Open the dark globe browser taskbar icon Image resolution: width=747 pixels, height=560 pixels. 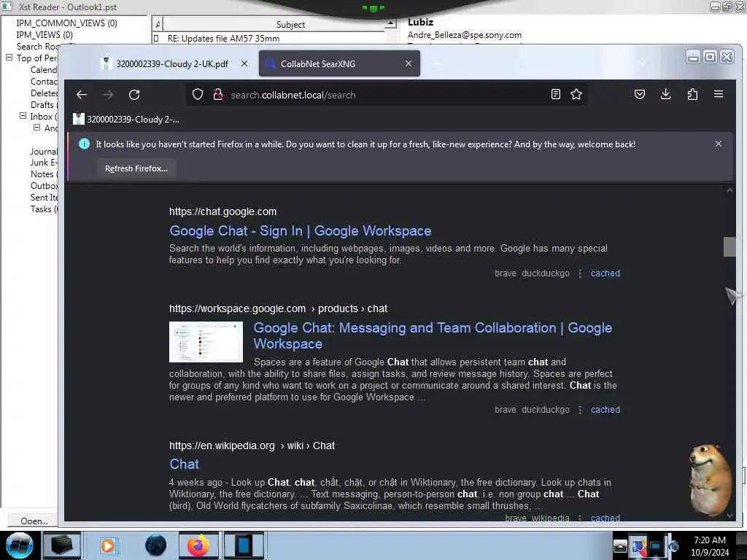point(156,545)
